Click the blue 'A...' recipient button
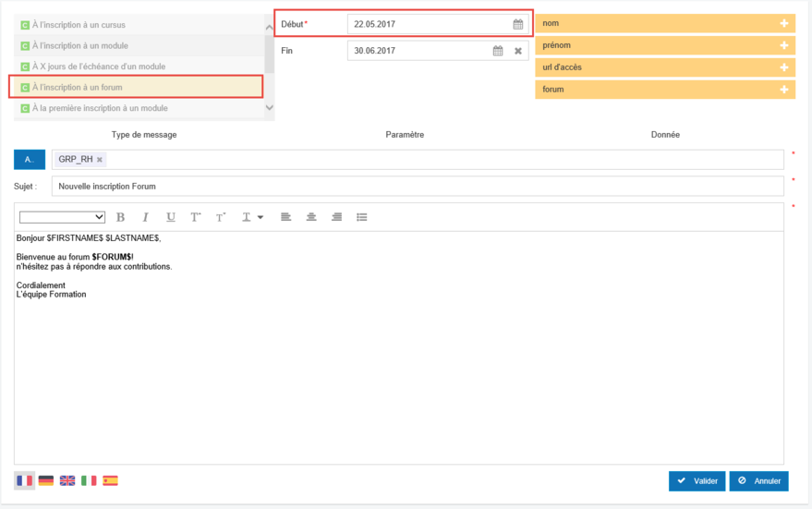This screenshot has height=509, width=812. [x=30, y=160]
